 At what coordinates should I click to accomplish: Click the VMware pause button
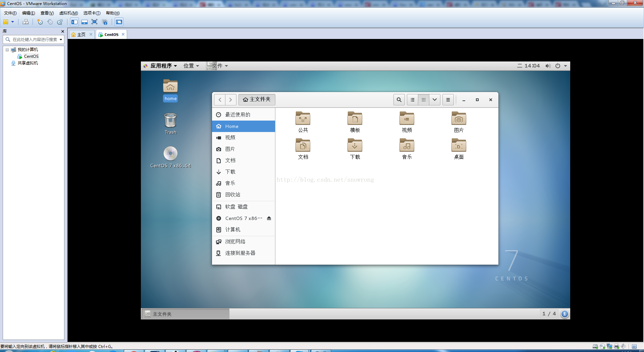[x=6, y=22]
